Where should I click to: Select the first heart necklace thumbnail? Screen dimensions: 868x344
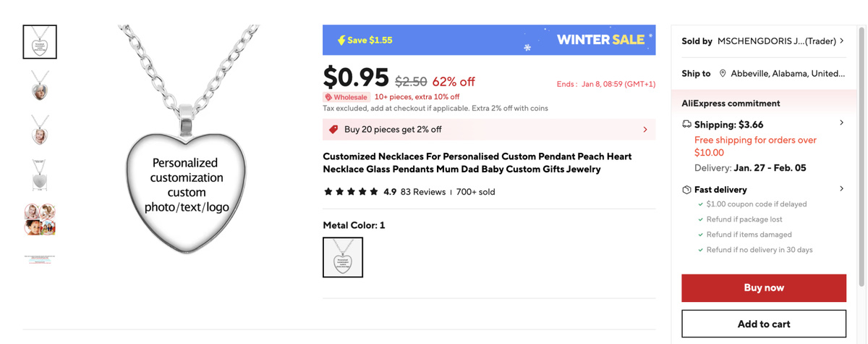[40, 42]
